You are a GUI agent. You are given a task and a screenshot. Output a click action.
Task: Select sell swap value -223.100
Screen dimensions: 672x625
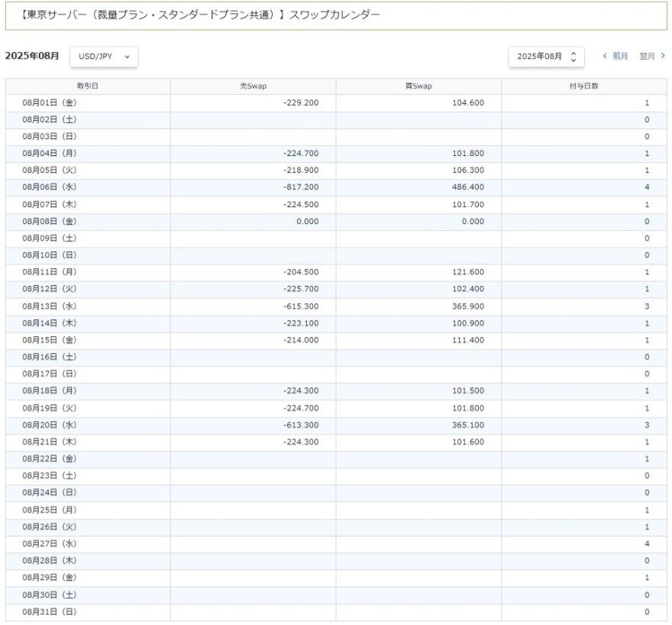pyautogui.click(x=301, y=323)
